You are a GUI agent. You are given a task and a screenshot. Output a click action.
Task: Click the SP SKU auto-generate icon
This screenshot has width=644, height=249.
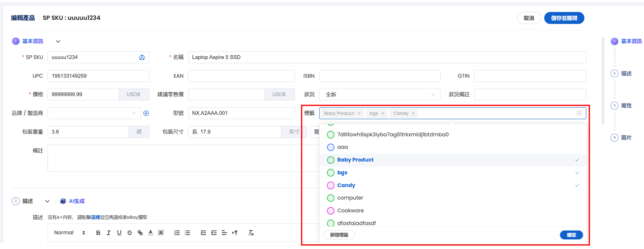coord(142,57)
